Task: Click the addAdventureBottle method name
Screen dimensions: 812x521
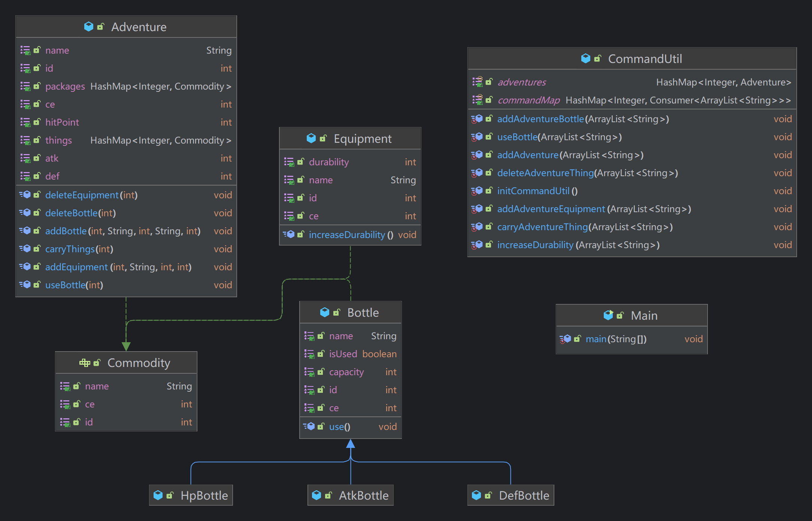Action: tap(540, 119)
